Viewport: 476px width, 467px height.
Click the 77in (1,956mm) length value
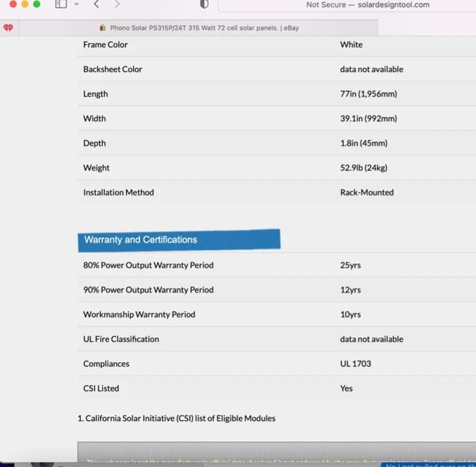click(369, 94)
